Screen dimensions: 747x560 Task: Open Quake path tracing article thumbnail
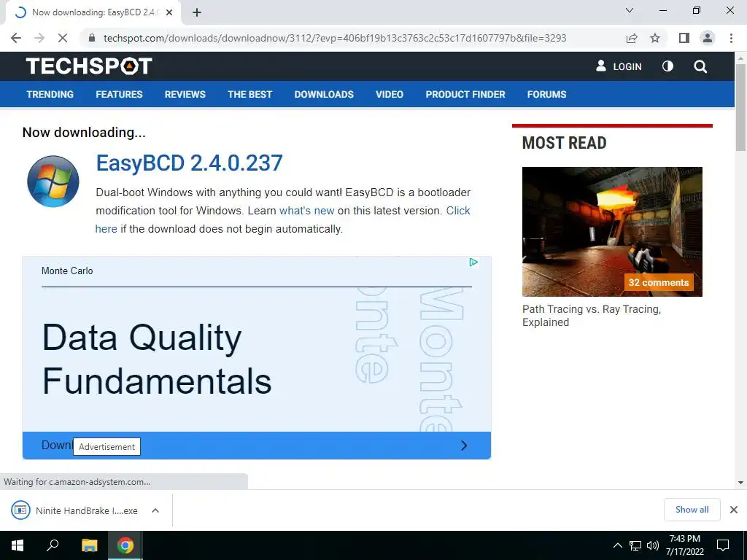(612, 232)
